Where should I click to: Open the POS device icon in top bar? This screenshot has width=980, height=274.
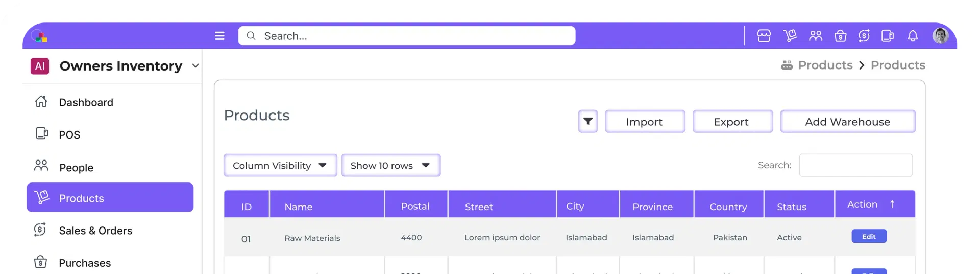[x=888, y=36]
